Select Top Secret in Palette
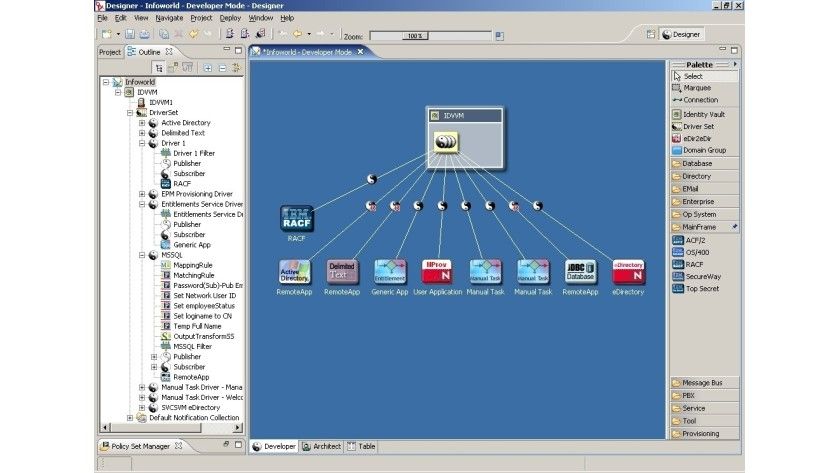This screenshot has width=840, height=473. point(696,288)
